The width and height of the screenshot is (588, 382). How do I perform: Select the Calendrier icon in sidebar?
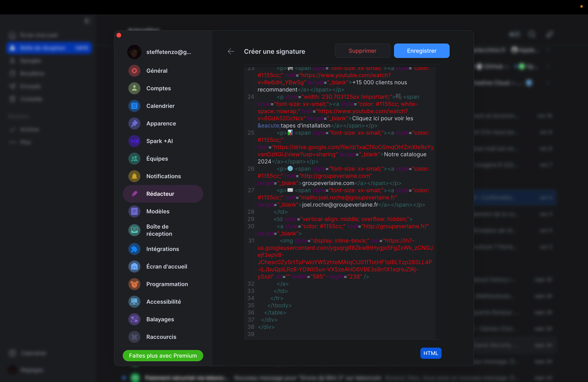tap(134, 106)
